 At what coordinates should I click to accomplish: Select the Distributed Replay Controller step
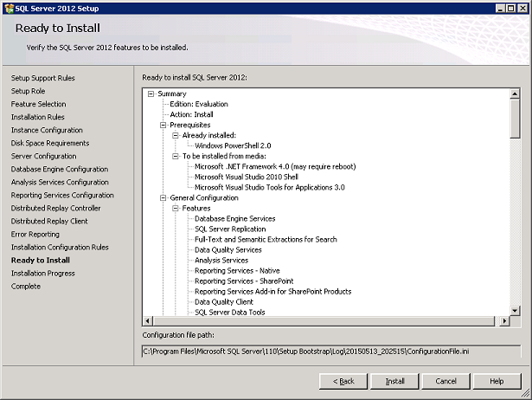[x=55, y=208]
